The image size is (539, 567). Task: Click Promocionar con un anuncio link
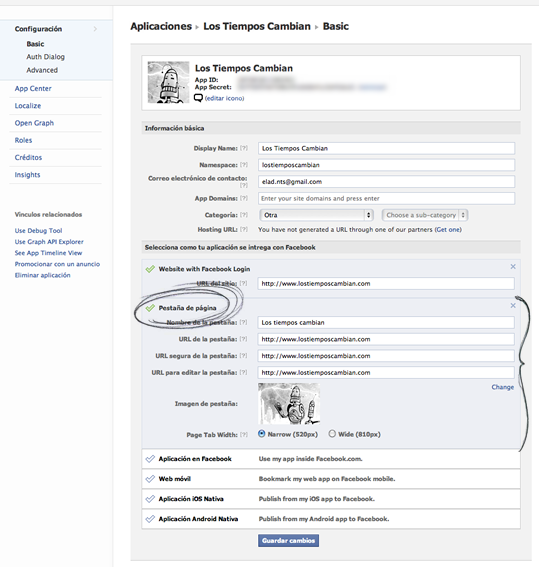tap(57, 264)
